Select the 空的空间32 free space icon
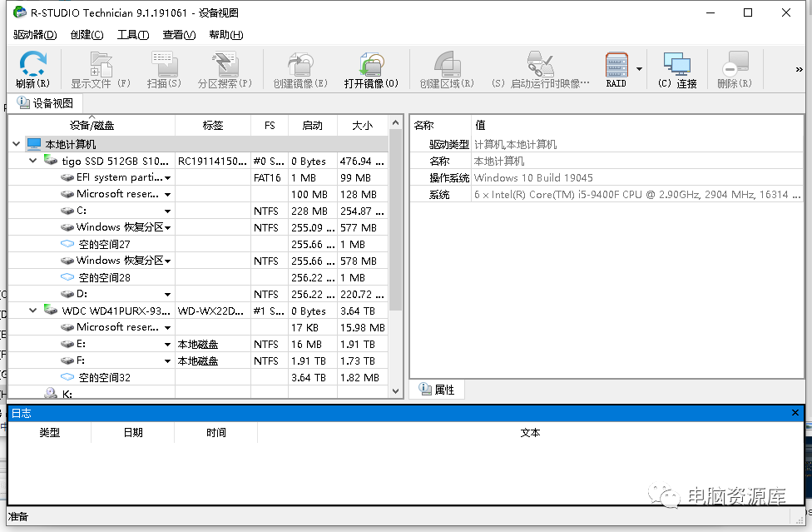The image size is (812, 532). coord(67,376)
